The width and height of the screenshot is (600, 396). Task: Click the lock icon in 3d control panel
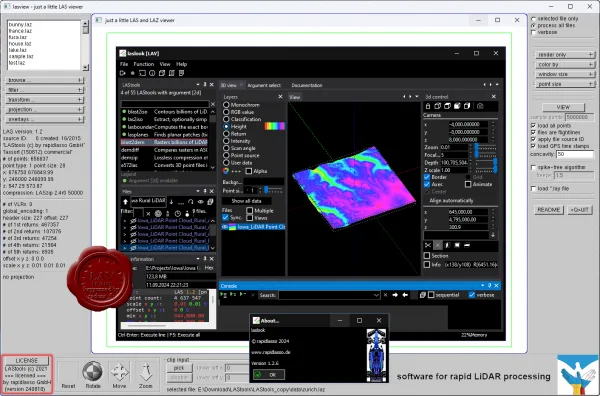[x=428, y=106]
